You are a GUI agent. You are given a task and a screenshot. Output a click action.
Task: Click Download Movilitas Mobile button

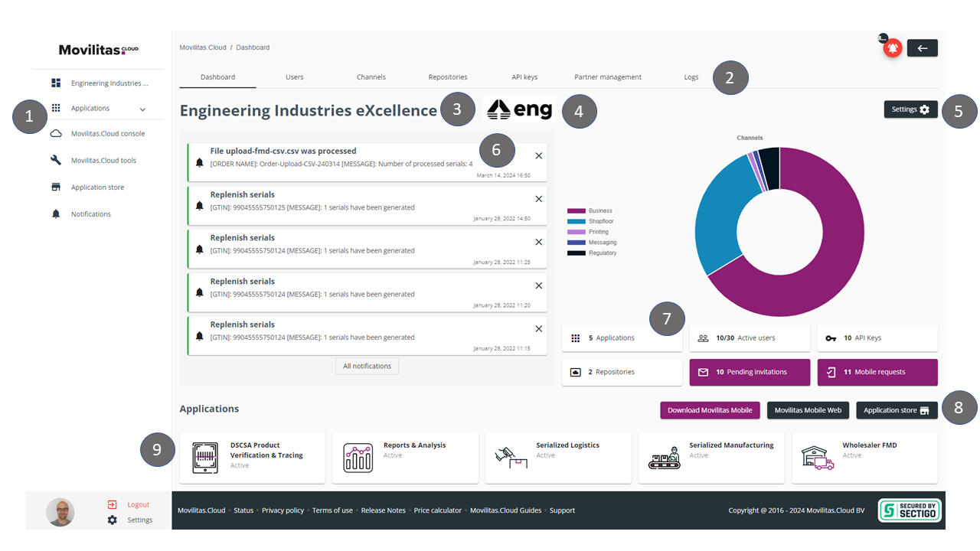[x=710, y=410]
